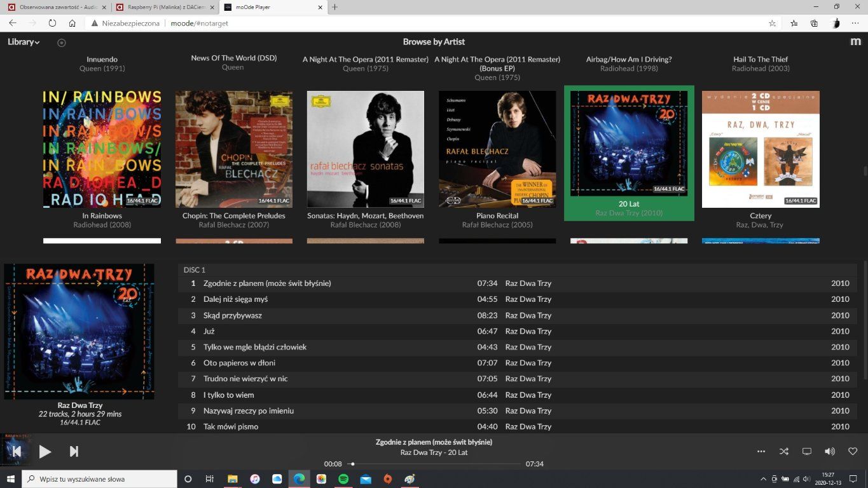This screenshot has height=488, width=868.
Task: Open the In Rainbows album cover
Action: click(102, 149)
